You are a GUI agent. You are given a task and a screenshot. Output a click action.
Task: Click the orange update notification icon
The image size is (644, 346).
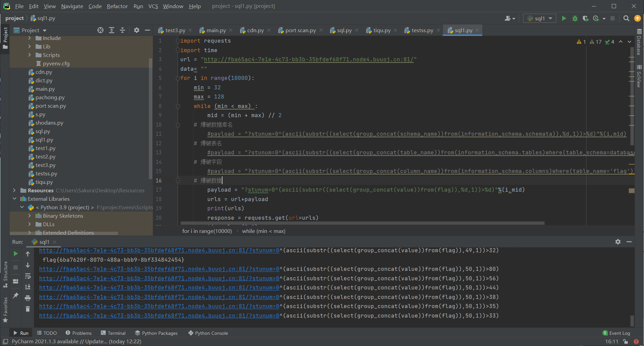[x=638, y=18]
